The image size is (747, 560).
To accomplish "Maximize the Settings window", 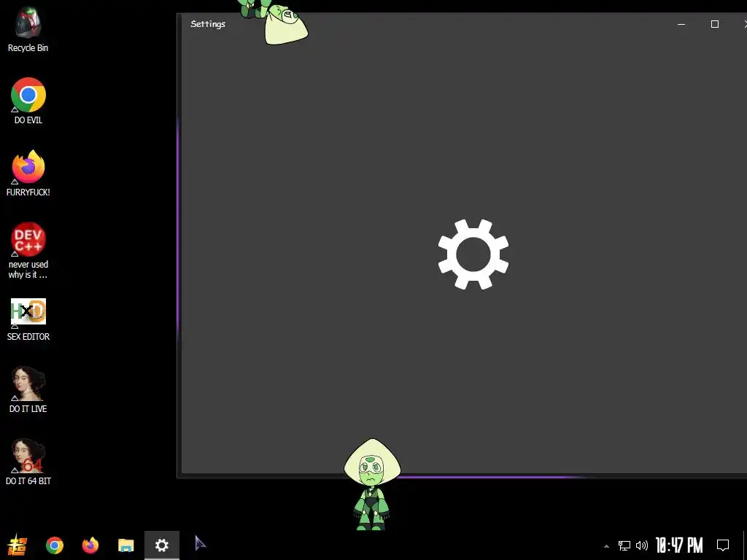I will (x=715, y=24).
